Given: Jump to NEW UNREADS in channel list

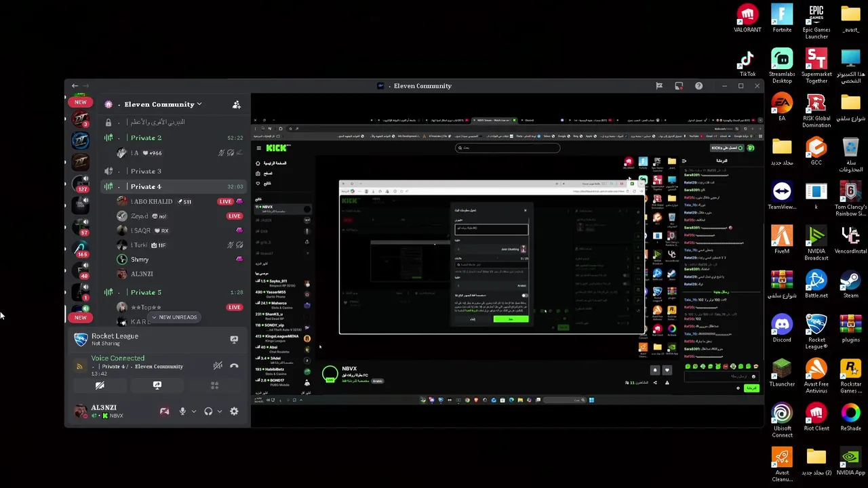Looking at the screenshot, I should (x=174, y=317).
